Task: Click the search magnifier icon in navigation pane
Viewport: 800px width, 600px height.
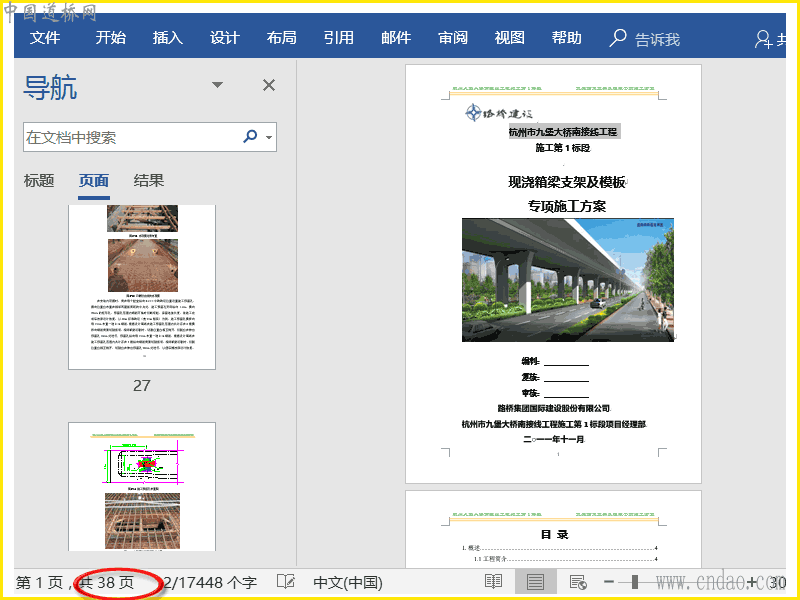Action: tap(250, 136)
